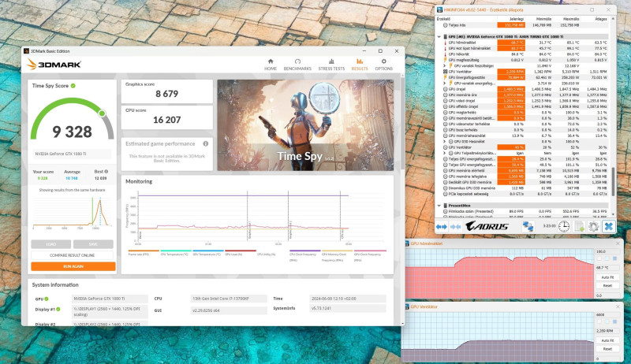The height and width of the screenshot is (364, 631).
Task: Collapse the GPU [#0] NVIDIA GeForce section in HWiNFO
Action: point(439,36)
